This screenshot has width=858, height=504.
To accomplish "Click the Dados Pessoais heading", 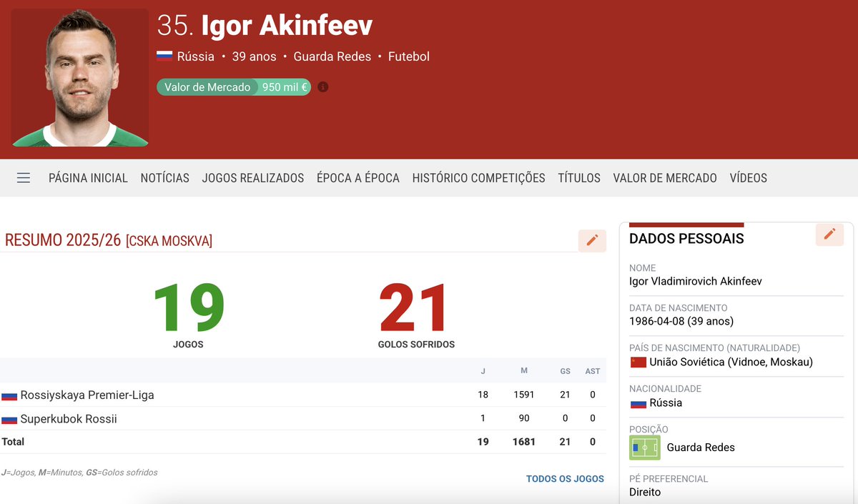I will 686,239.
